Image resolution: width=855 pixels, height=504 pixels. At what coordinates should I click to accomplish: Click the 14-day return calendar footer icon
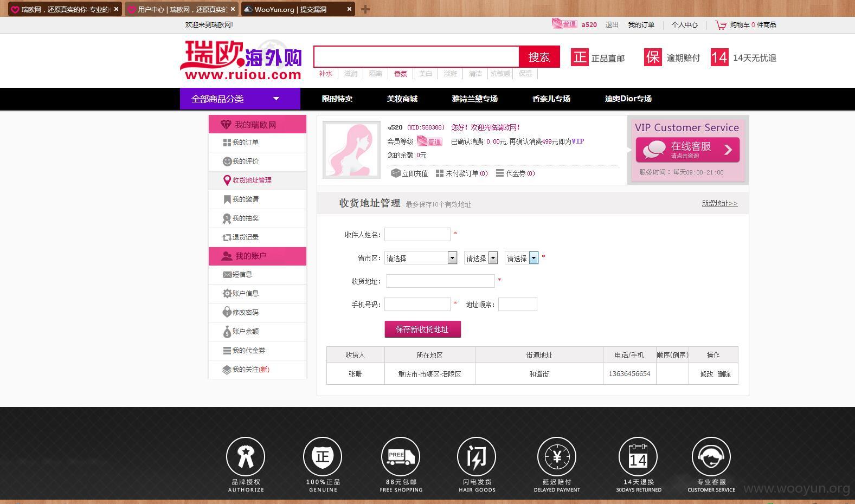pyautogui.click(x=638, y=457)
